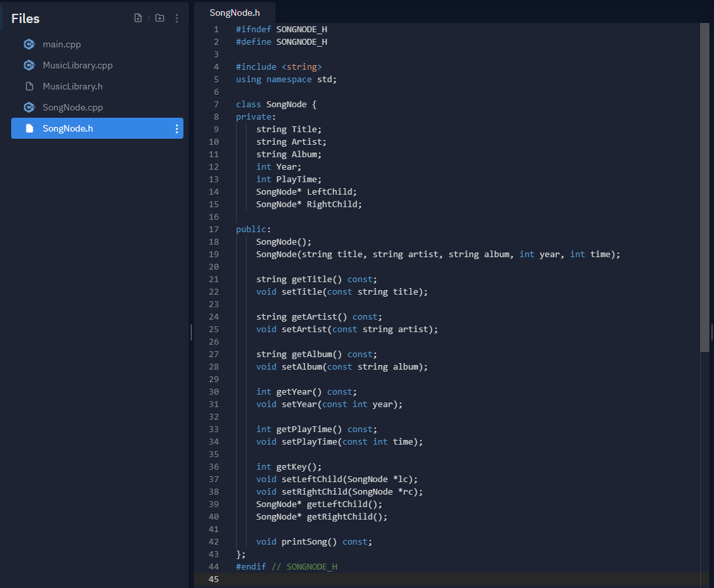Screen dimensions: 714x588
Task: Click the 'public:' keyword line
Action: click(x=253, y=229)
